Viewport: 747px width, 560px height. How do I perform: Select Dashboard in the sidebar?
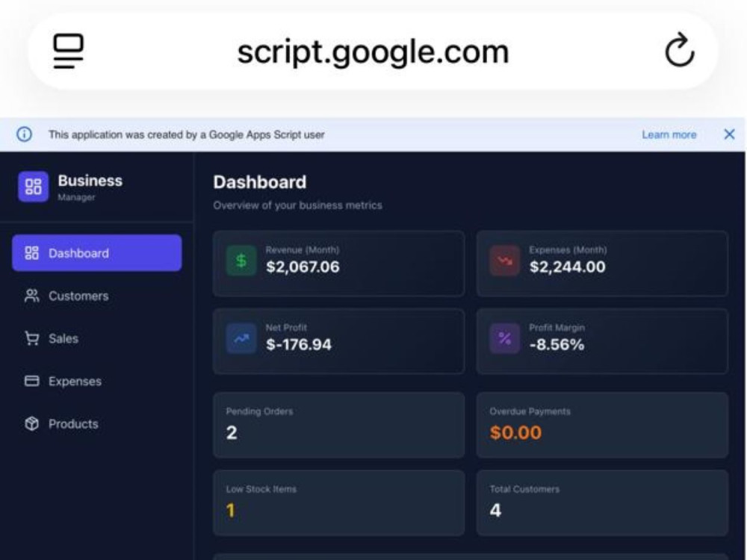pos(96,253)
